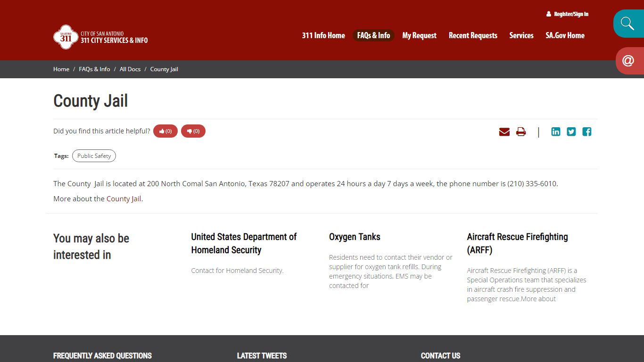The image size is (644, 362).
Task: Open Aircraft Rescue Firefighting (ARFF) article
Action: pyautogui.click(x=517, y=243)
